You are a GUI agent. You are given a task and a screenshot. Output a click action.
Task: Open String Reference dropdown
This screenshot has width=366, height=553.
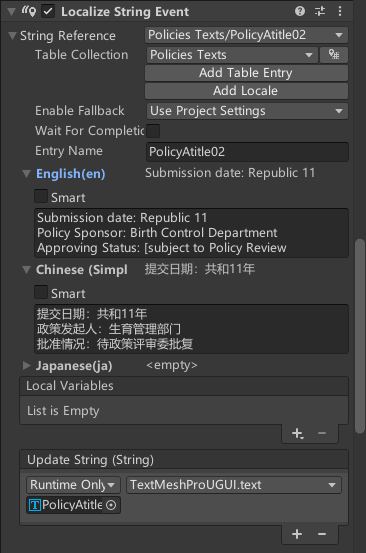246,35
